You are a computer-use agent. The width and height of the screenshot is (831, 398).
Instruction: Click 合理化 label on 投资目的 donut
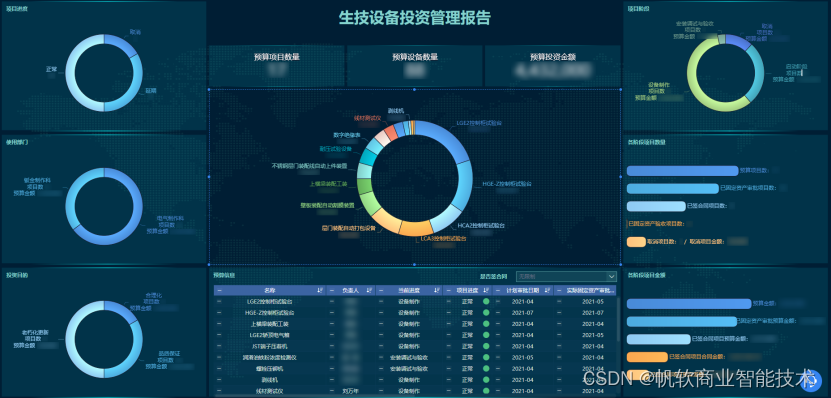153,295
